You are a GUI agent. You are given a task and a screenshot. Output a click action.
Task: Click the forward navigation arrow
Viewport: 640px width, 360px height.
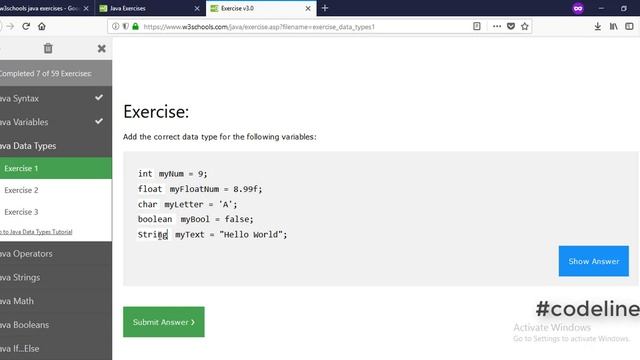point(10,27)
